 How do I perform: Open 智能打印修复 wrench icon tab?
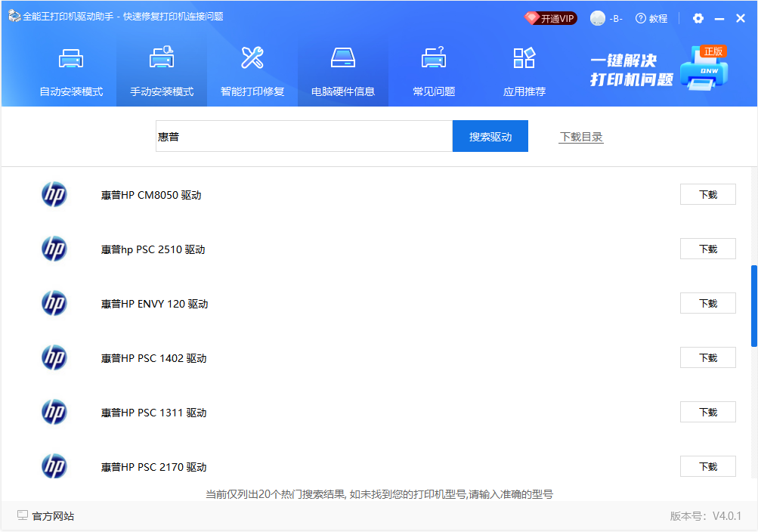[252, 72]
